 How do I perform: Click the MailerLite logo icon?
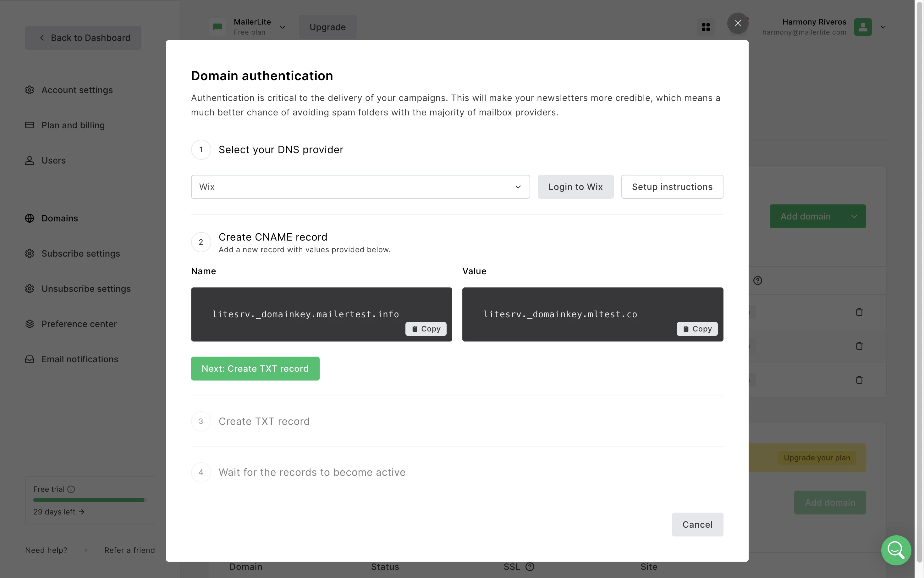(x=217, y=27)
